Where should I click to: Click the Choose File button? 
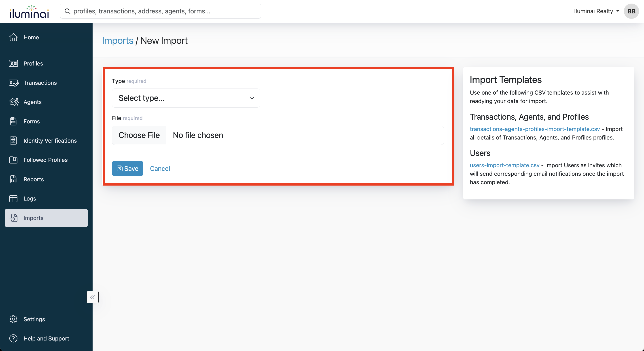[139, 135]
